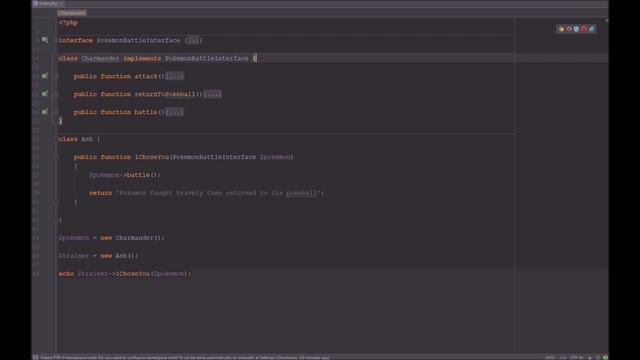
Task: Collapse the class Ash fold marker
Action: point(57,139)
